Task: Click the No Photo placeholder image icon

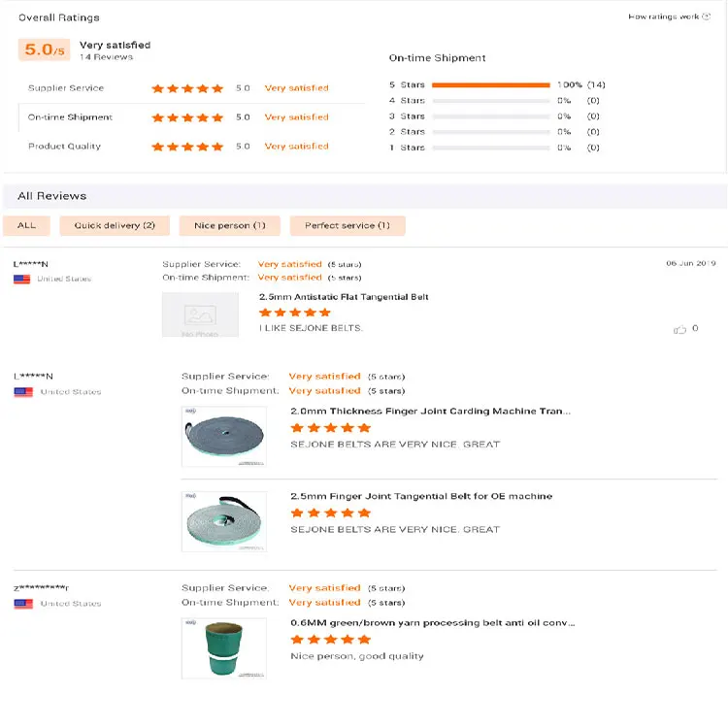Action: [x=200, y=315]
